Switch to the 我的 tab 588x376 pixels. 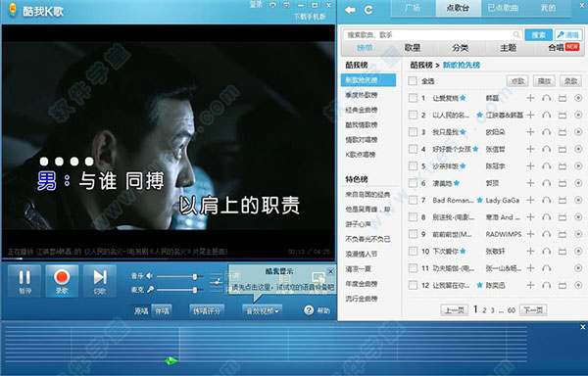[x=548, y=8]
